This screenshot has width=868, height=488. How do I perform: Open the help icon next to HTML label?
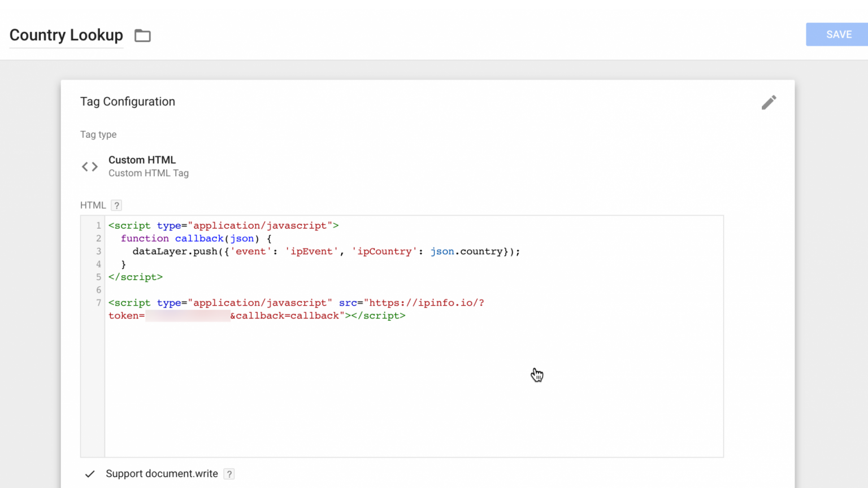pyautogui.click(x=116, y=206)
